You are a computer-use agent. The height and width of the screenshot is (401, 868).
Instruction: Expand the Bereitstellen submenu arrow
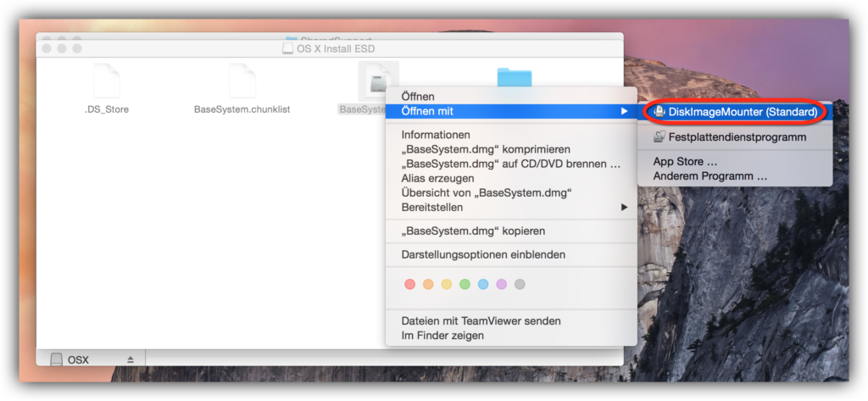coord(625,207)
